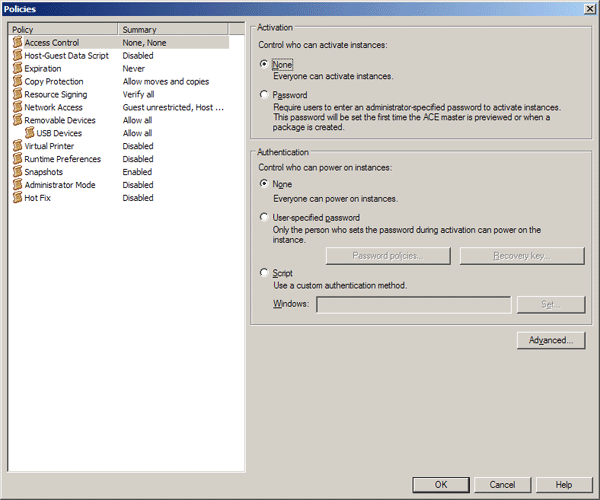This screenshot has height=500, width=600.
Task: Select User-specified password authentication option
Action: pos(264,217)
